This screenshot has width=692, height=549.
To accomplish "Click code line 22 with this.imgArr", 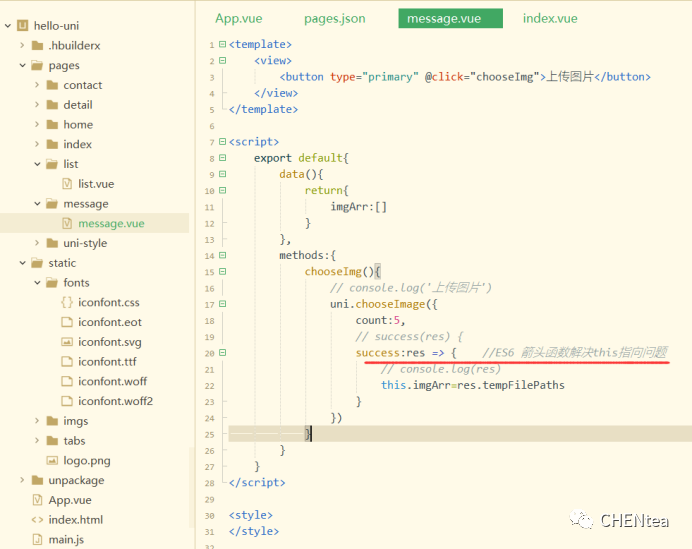I will pos(472,385).
